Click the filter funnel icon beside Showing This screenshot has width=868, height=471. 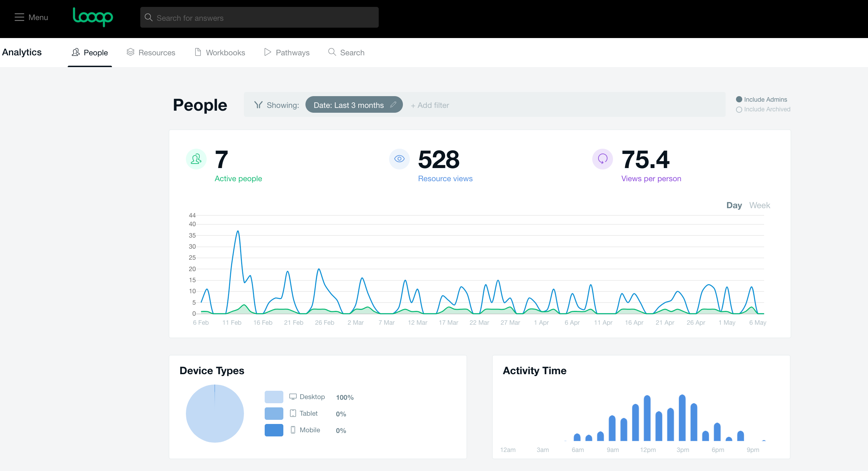coord(258,105)
